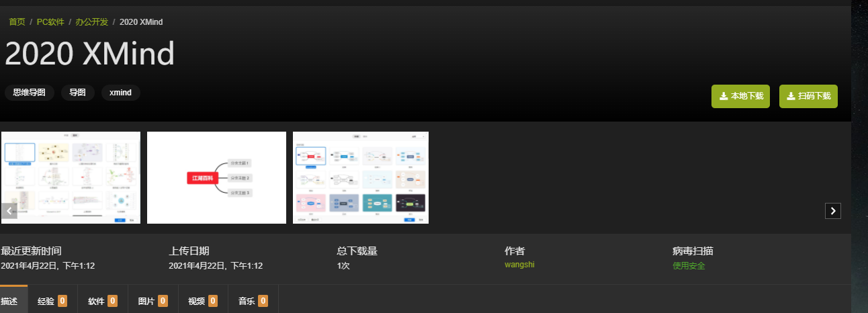Show previous screenshot with left arrow
868x313 pixels.
(9, 210)
